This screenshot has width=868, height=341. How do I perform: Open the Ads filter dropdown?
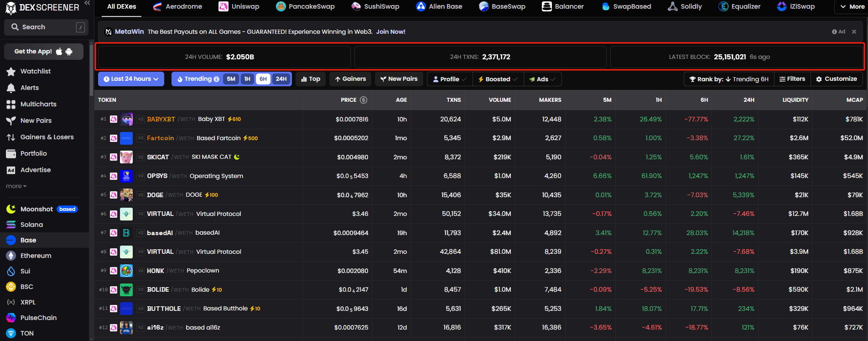[542, 79]
